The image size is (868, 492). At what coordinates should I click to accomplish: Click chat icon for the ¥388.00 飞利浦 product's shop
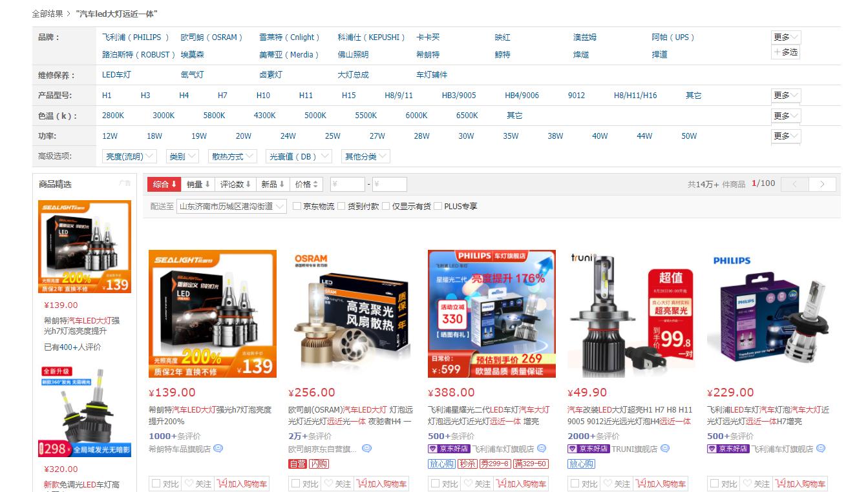pyautogui.click(x=542, y=449)
